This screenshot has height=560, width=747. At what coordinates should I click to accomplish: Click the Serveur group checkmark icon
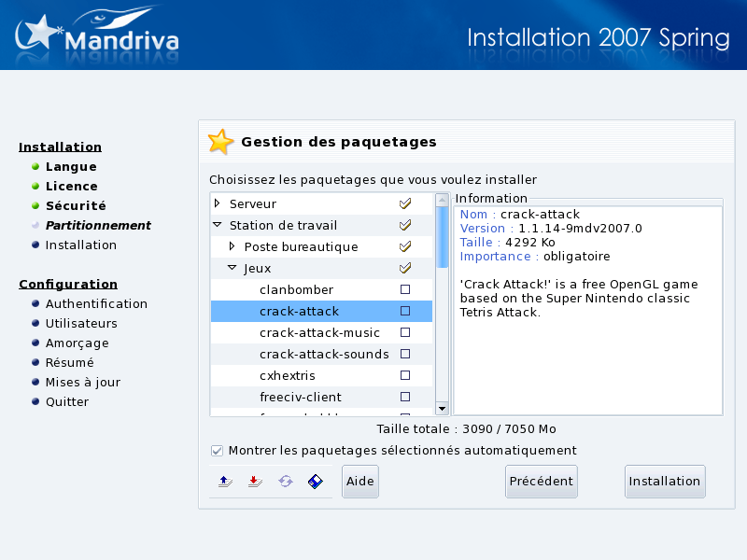click(x=405, y=203)
